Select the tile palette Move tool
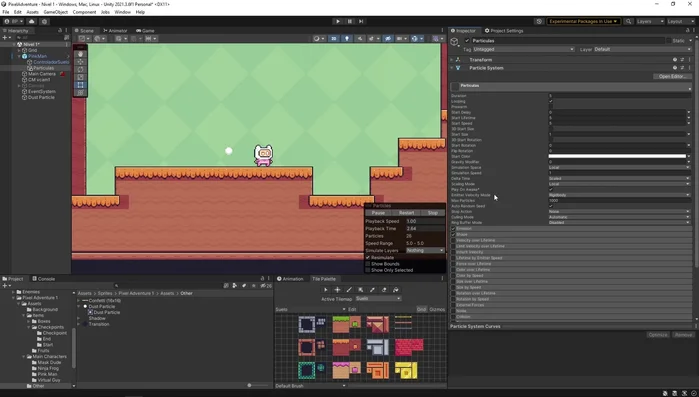Screen dimensions: 699x397 click(x=337, y=290)
